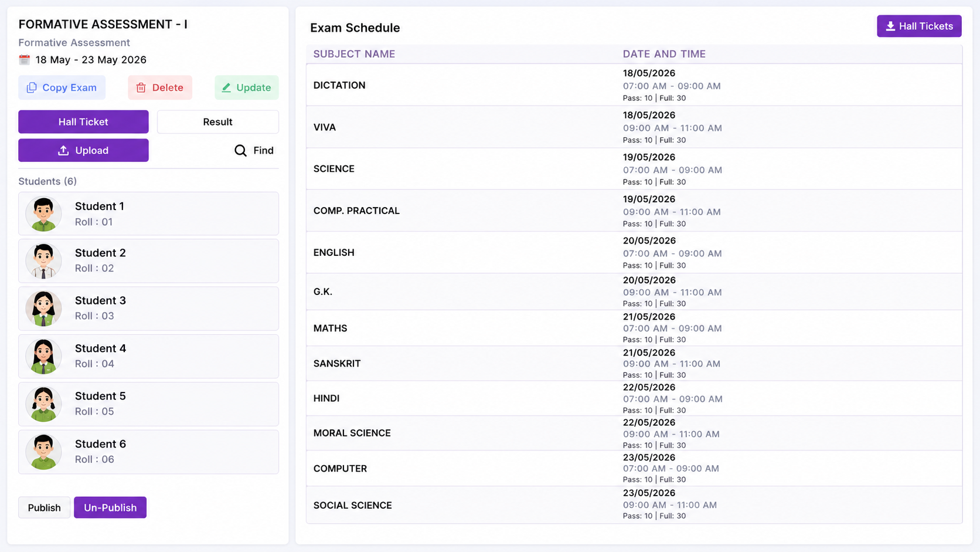This screenshot has width=980, height=552.
Task: Open Student 2 avatar
Action: pos(43,261)
